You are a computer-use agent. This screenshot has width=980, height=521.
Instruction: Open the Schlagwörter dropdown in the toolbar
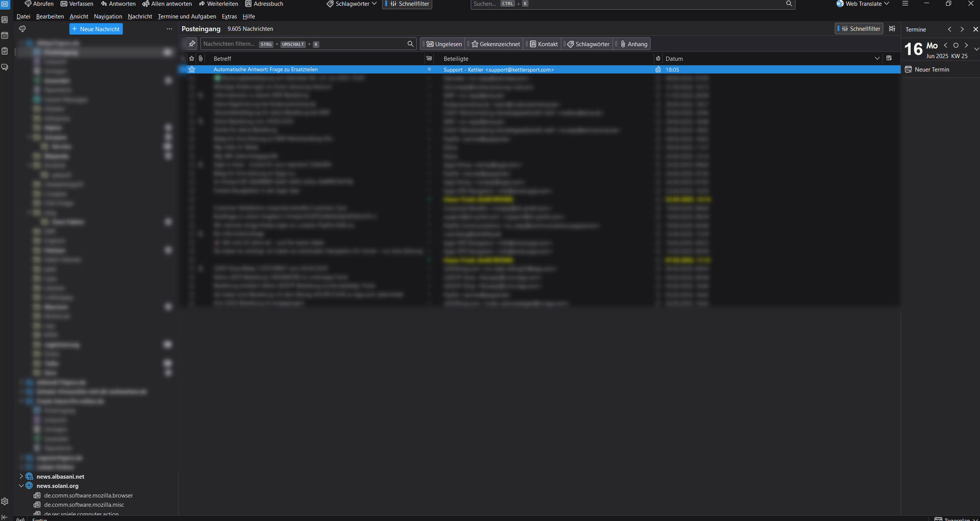pos(352,4)
